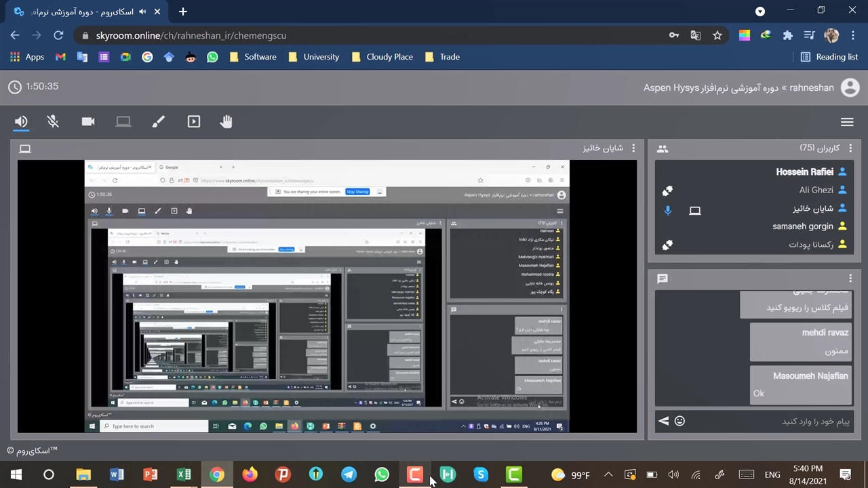Click the screen share laptop icon

123,122
